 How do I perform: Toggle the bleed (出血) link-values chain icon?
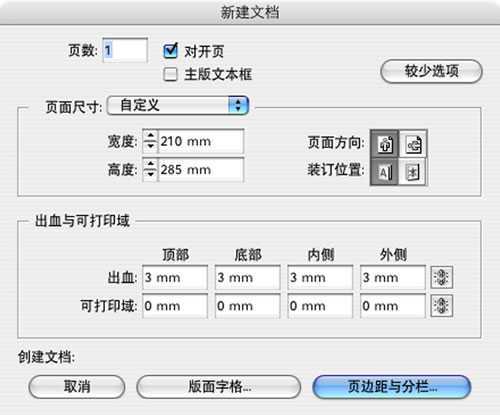coord(442,277)
